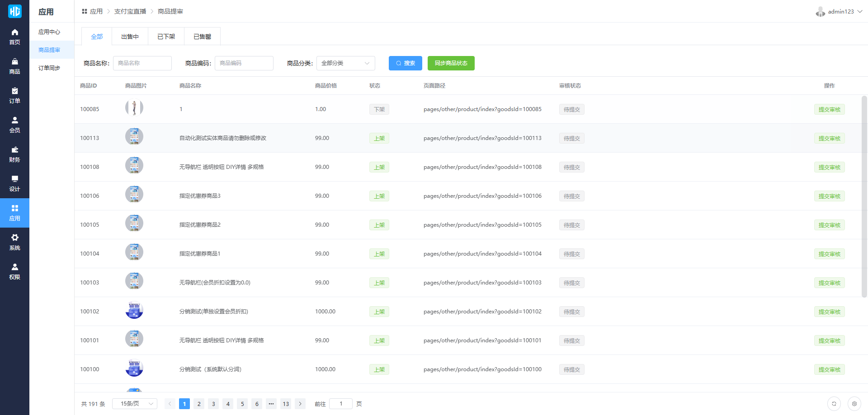The image size is (868, 415).
Task: Click the 设计 design sidebar icon
Action: 14,183
